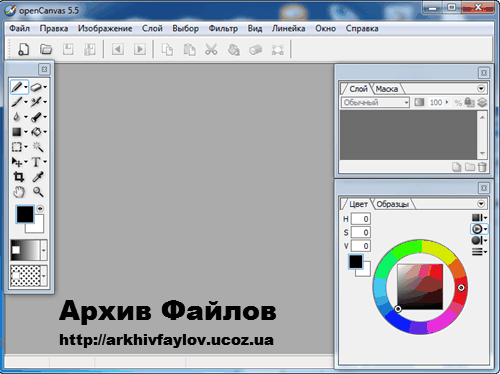Click the Copy toolbar icon
The height and width of the screenshot is (374, 500).
167,50
